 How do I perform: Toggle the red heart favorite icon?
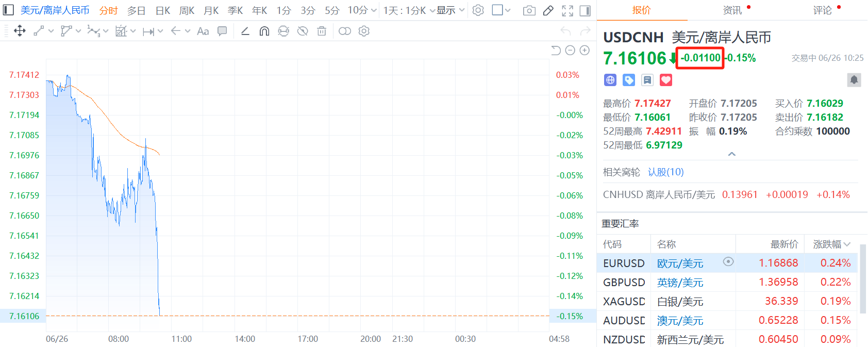666,80
